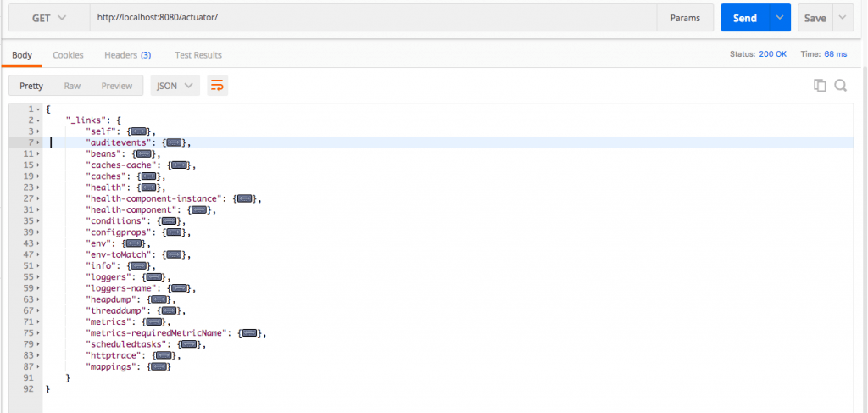Open the Params editor
Screen dimensions: 868x413
[685, 18]
